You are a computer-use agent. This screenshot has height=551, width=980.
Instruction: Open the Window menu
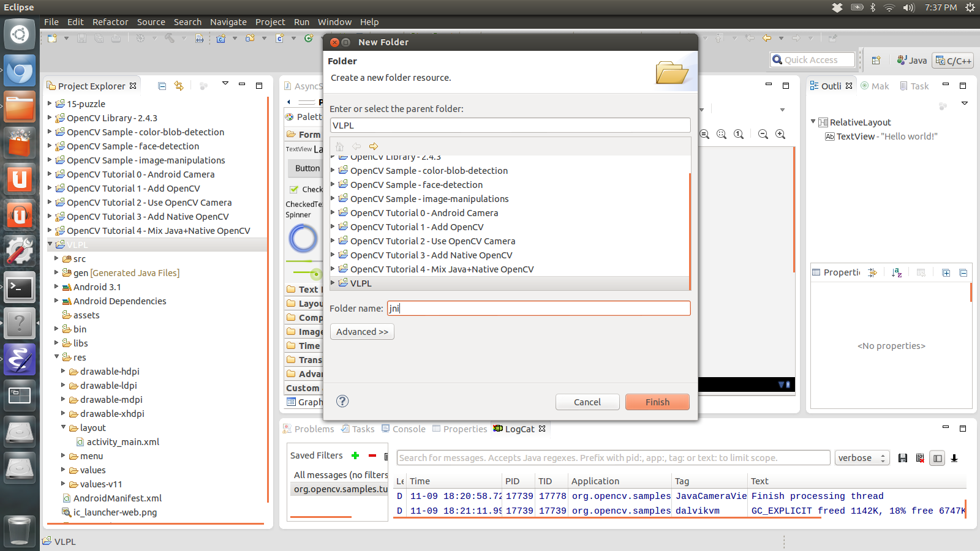[334, 21]
